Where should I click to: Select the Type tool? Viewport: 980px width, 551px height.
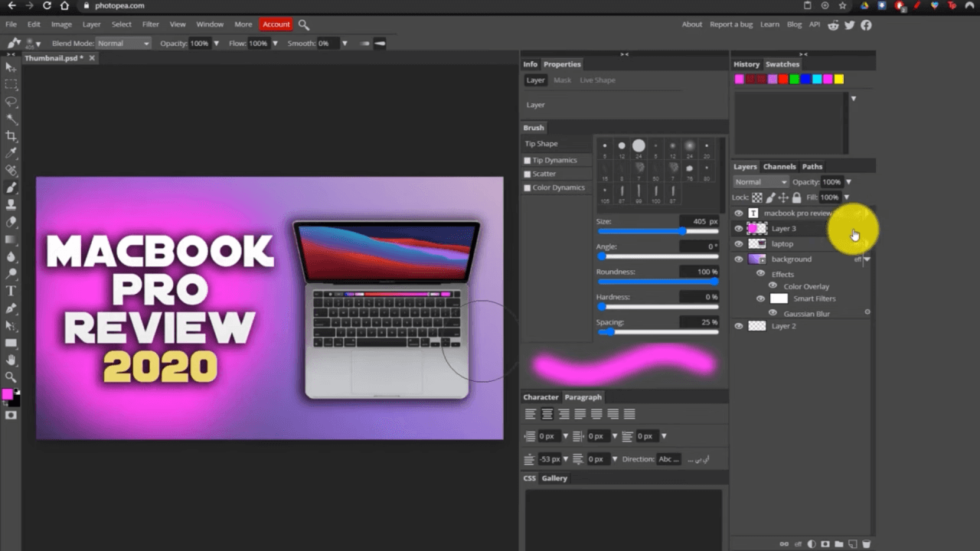tap(11, 291)
